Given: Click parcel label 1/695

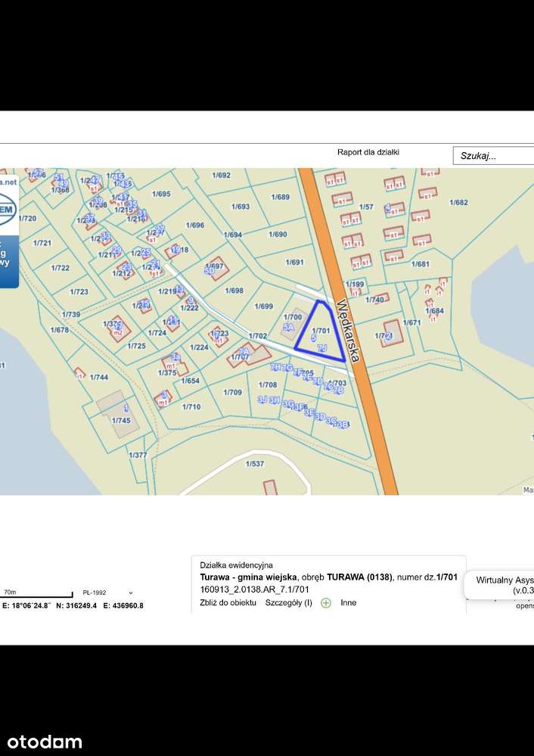Looking at the screenshot, I should pyautogui.click(x=161, y=194).
